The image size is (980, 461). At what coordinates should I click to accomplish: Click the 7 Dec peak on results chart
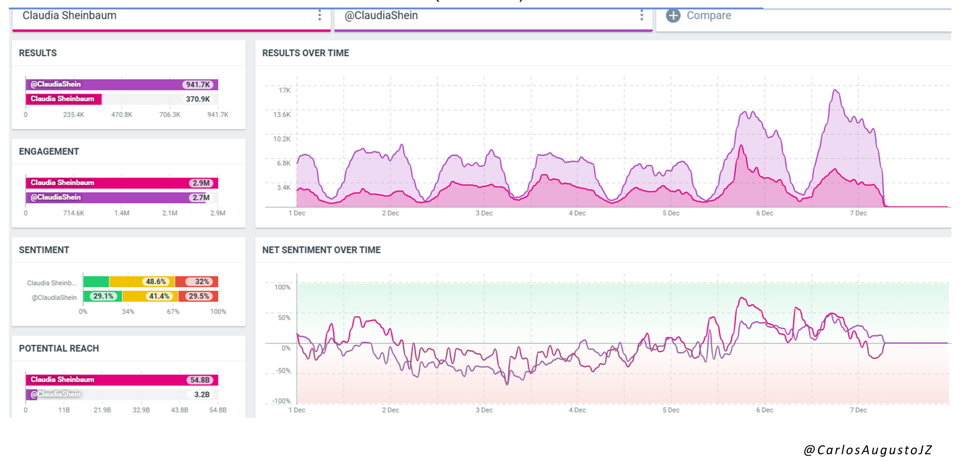[x=835, y=90]
